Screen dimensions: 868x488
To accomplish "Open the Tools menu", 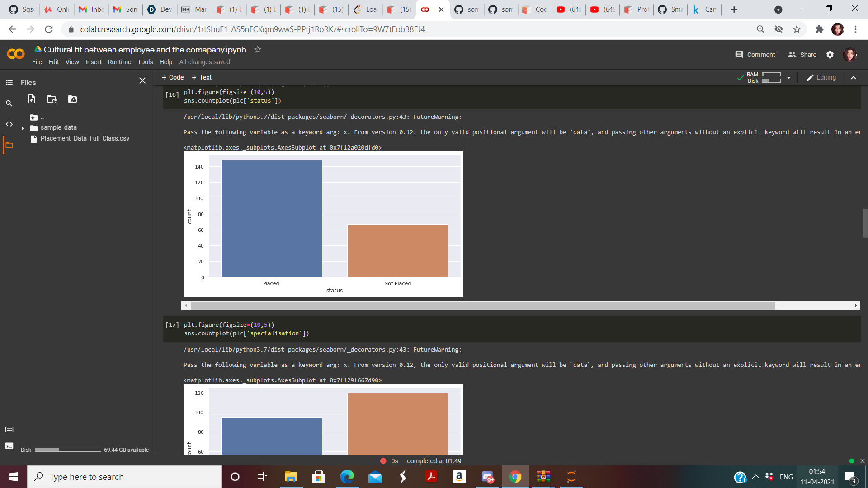I will [145, 62].
